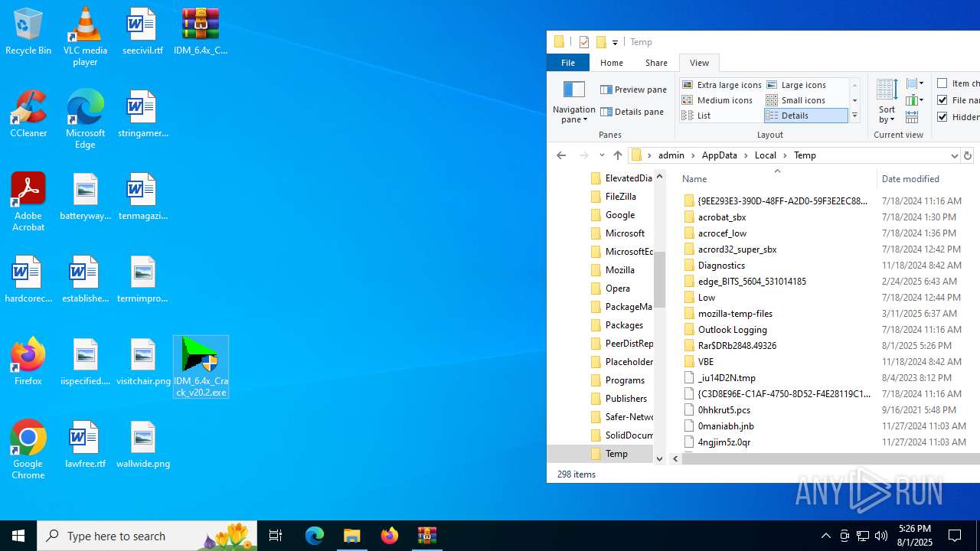
Task: Expand the admin breadcrumb chevron
Action: [x=694, y=155]
